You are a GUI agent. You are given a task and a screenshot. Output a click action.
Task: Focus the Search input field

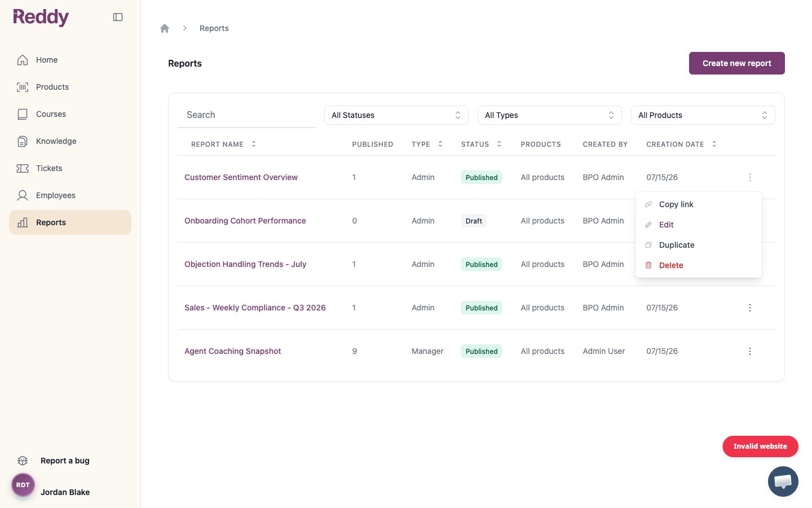246,115
